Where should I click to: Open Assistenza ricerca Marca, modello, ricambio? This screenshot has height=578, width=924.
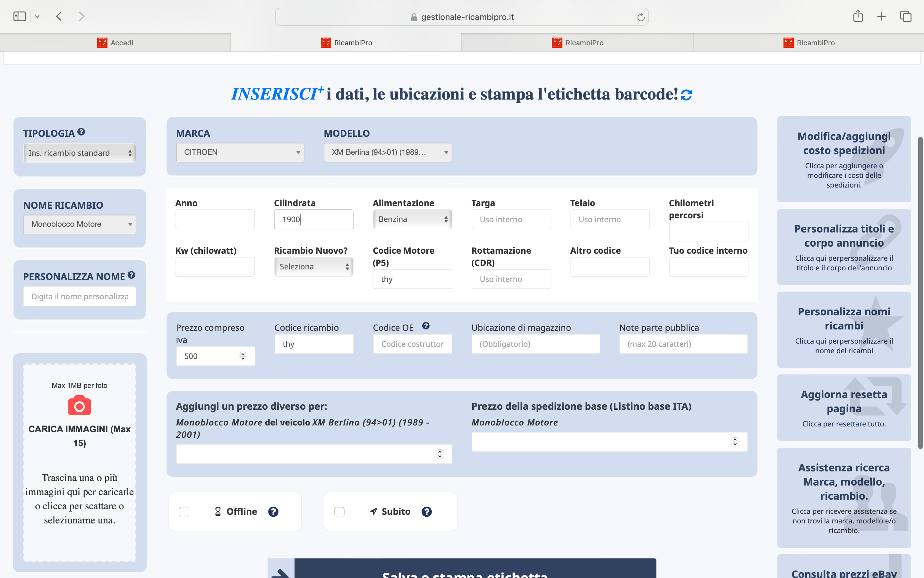844,498
